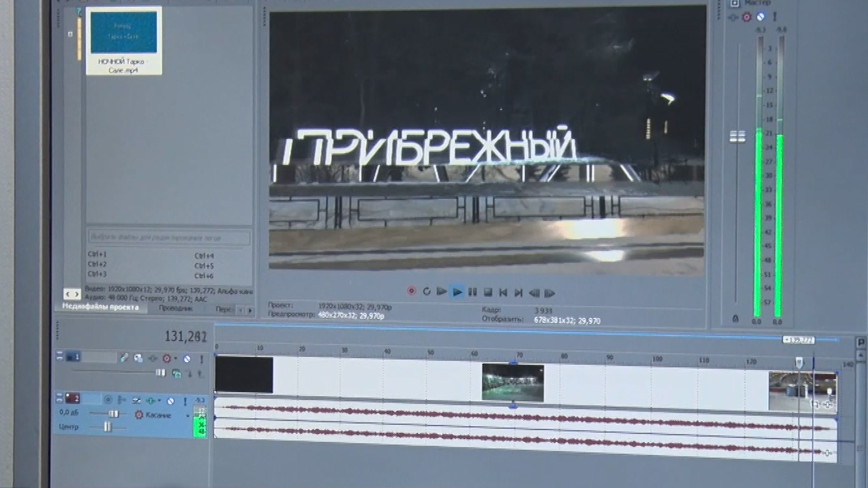Image resolution: width=868 pixels, height=488 pixels.
Task: Click audio track 2 volume slider handle
Action: coord(113,413)
